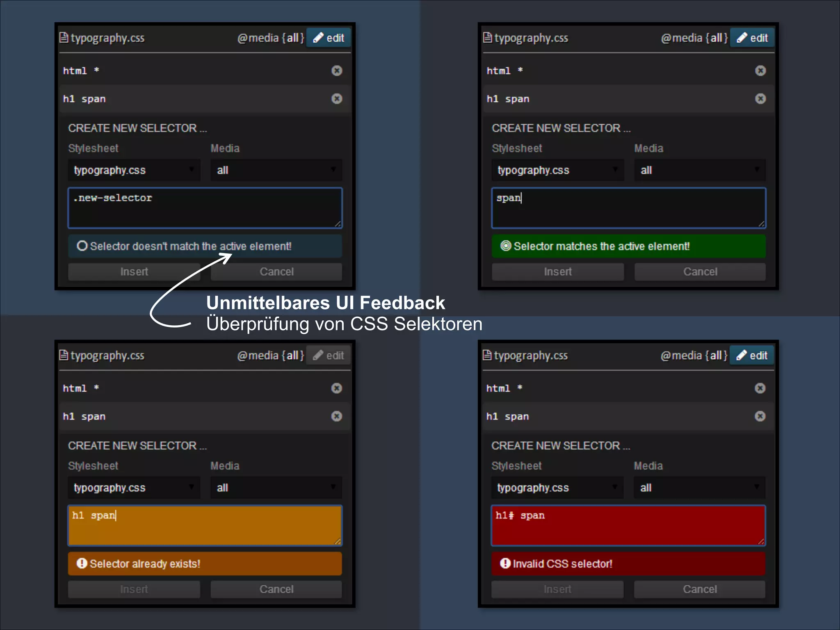Remove html * selector in top-right panel
This screenshot has width=840, height=630.
[760, 71]
